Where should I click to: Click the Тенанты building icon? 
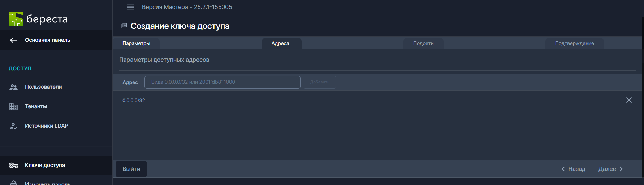[14, 106]
